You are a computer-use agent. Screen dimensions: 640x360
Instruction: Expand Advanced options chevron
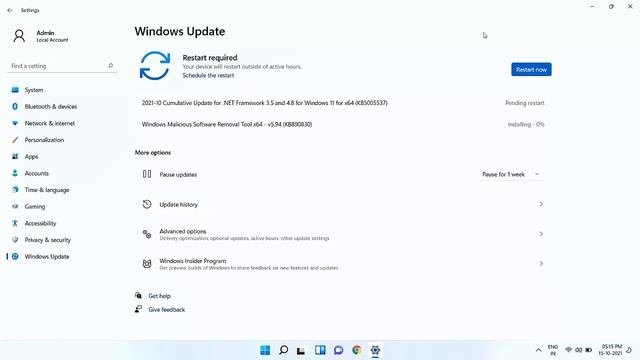click(541, 234)
